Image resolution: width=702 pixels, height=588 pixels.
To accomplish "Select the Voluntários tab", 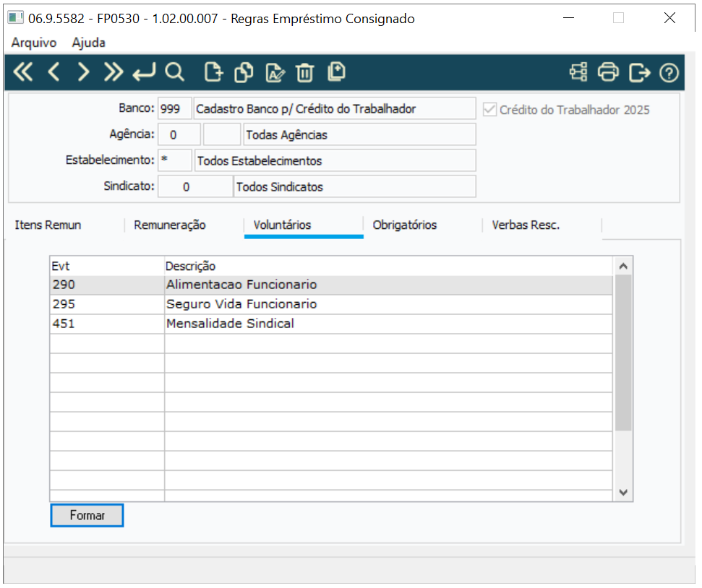I will point(282,225).
